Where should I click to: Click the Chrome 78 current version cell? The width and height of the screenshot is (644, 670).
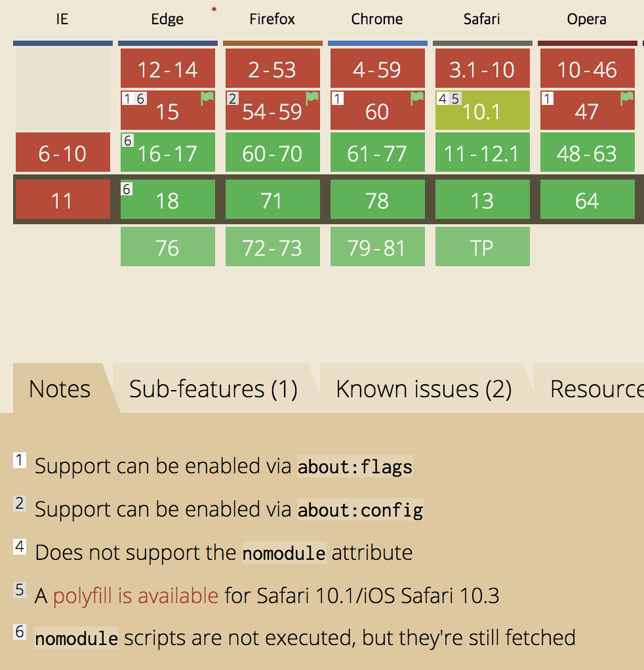point(377,200)
